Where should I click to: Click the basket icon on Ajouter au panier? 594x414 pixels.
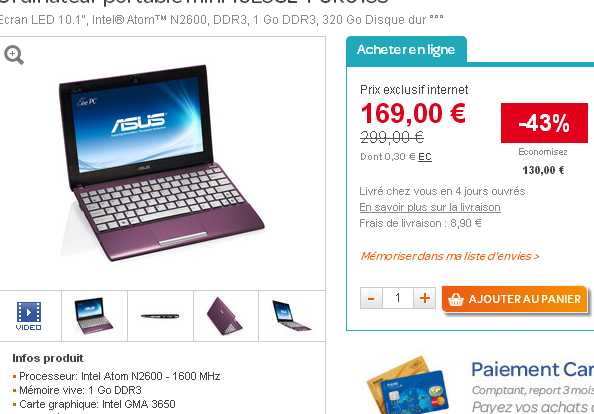coord(456,299)
